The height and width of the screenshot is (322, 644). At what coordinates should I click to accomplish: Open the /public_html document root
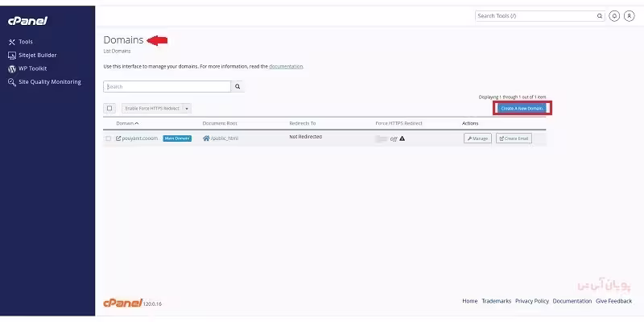(x=225, y=138)
